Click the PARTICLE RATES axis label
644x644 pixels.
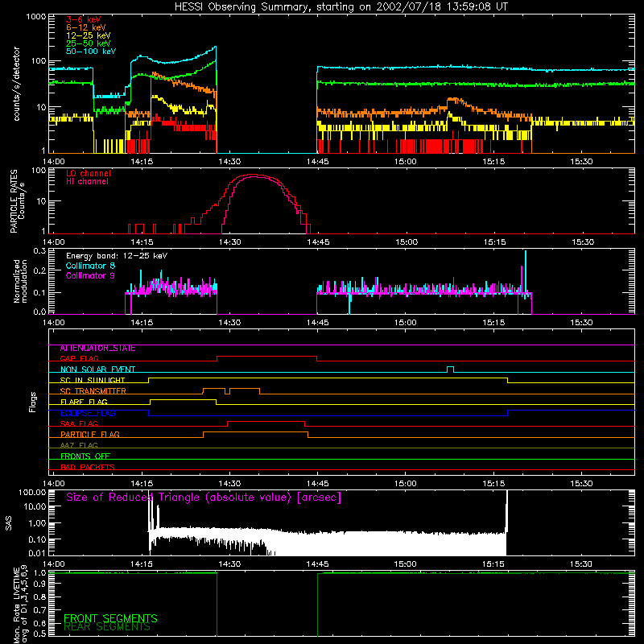[x=14, y=201]
